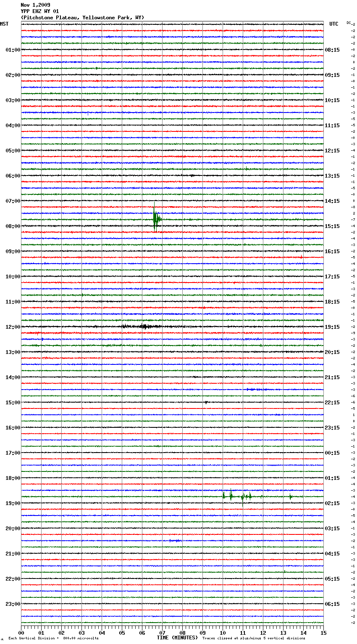Image resolution: width=357 pixels, height=644 pixels.
Task: Click the 'MST' time zone label
Action: [x=4, y=24]
